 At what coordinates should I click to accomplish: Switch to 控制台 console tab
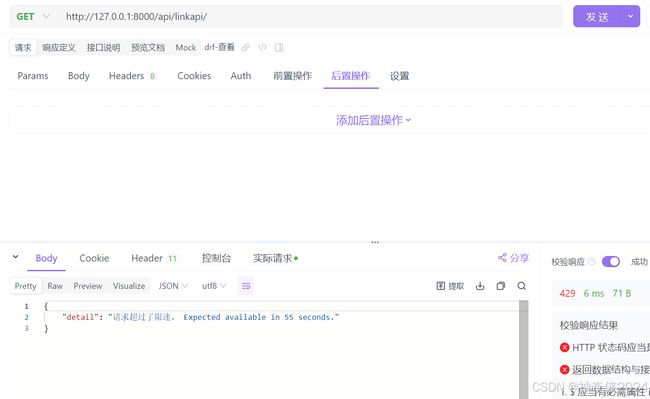point(216,258)
